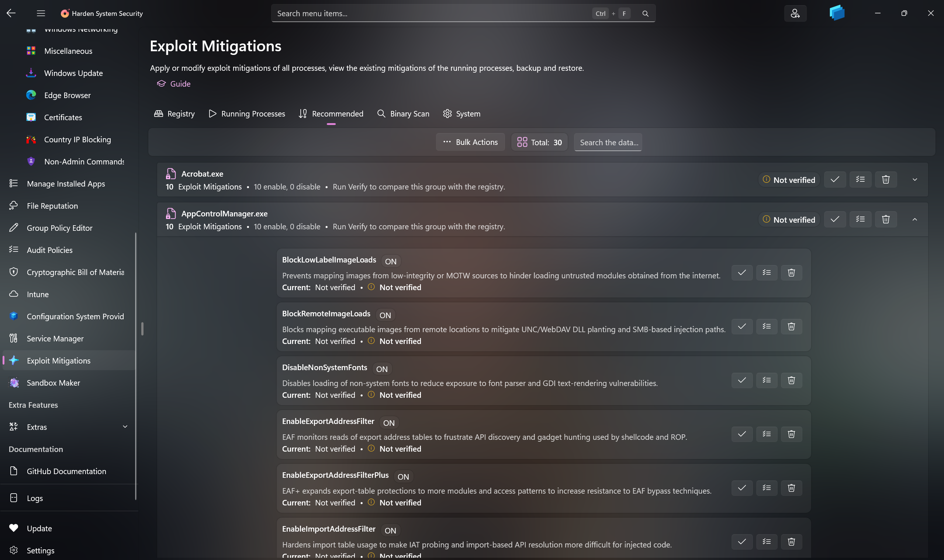This screenshot has height=560, width=944.
Task: Delete Acrobat.exe group with trash icon
Action: point(886,180)
